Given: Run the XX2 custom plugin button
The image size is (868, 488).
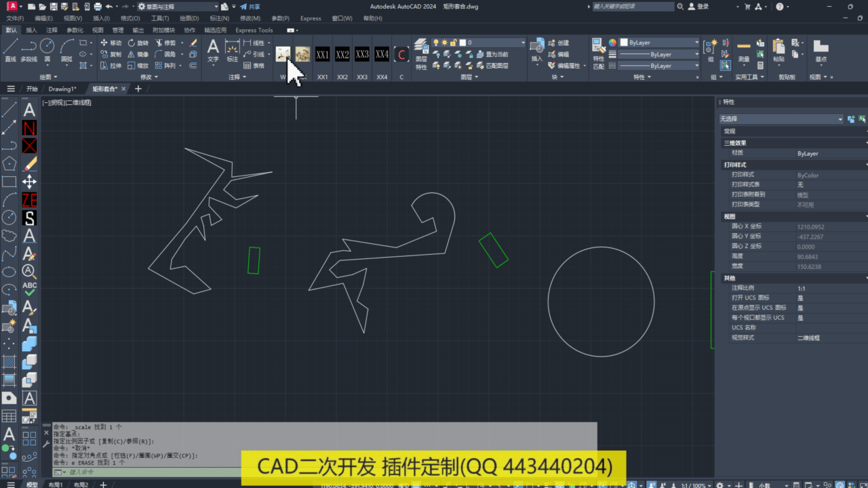Looking at the screenshot, I should click(342, 54).
